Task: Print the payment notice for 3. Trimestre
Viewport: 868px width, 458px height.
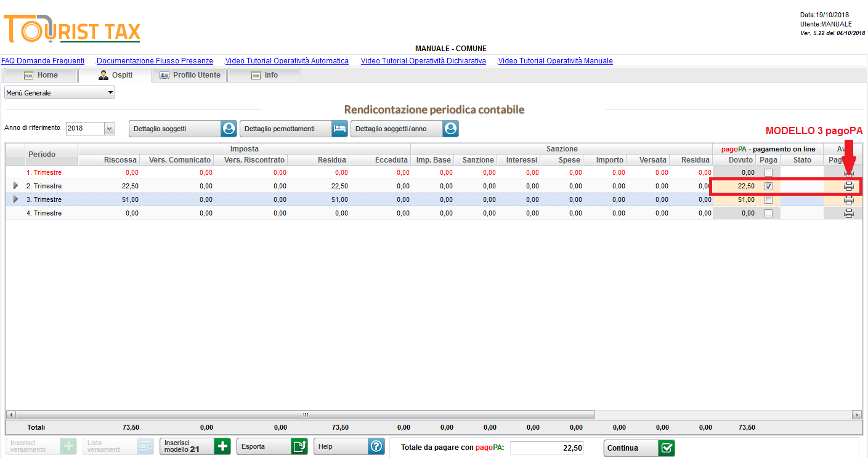Action: [x=848, y=199]
